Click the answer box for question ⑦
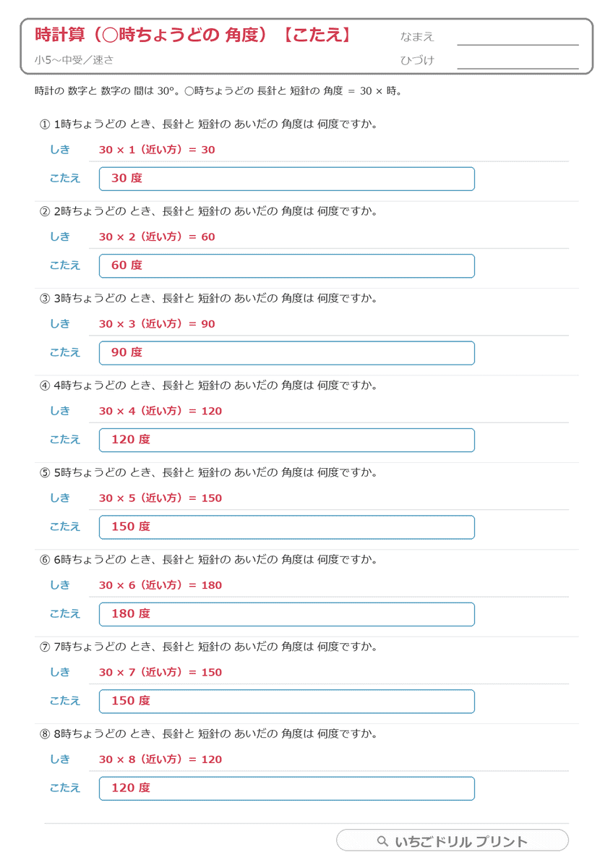This screenshot has height=868, width=613. tap(287, 702)
